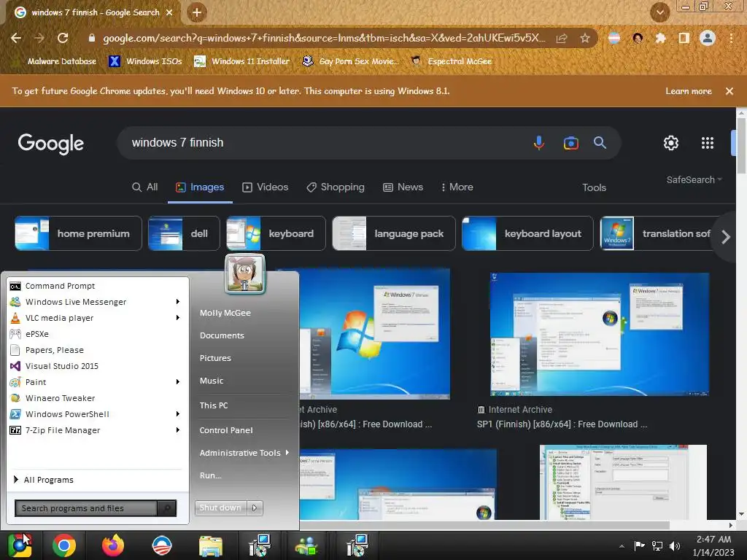Switch to the All results tab
747x560 pixels.
(x=145, y=187)
